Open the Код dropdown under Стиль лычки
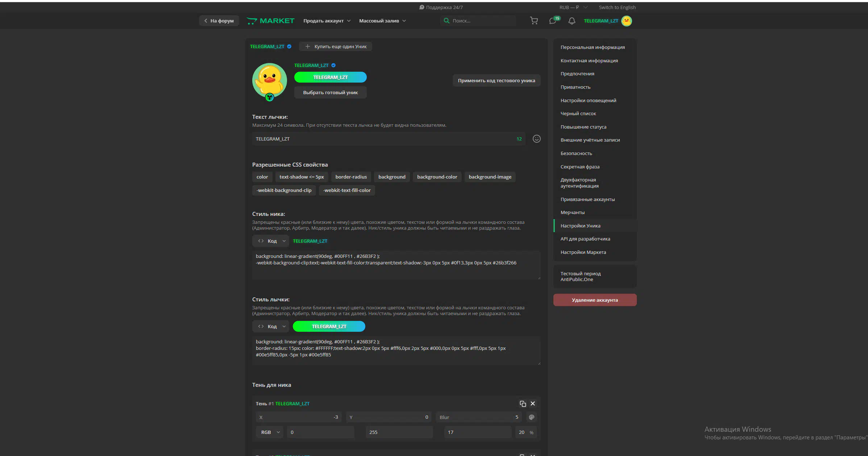The image size is (868, 456). point(271,326)
